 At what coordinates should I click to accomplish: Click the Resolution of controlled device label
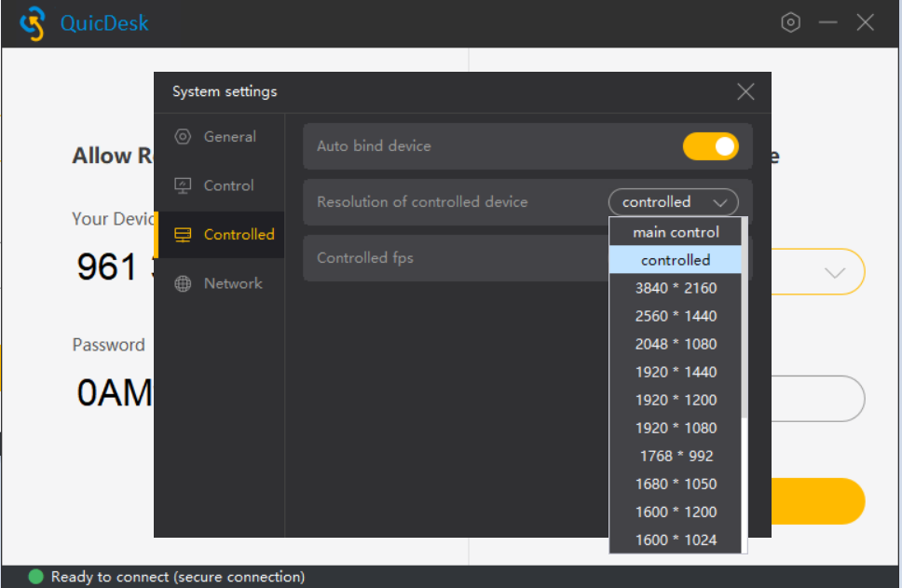[422, 202]
